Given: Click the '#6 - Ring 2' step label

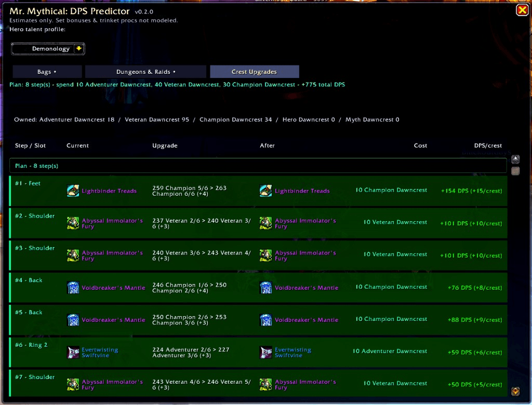Looking at the screenshot, I should click(31, 345).
